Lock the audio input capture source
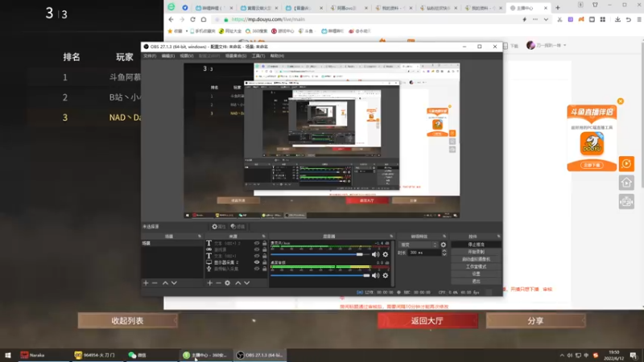Screen dimensions: 644x362 pos(265,269)
